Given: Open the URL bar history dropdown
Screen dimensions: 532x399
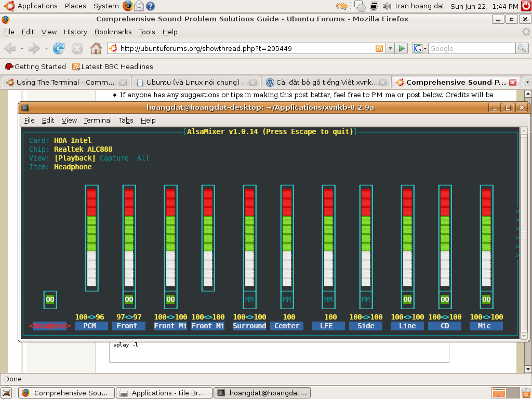Looking at the screenshot, I should [390, 48].
